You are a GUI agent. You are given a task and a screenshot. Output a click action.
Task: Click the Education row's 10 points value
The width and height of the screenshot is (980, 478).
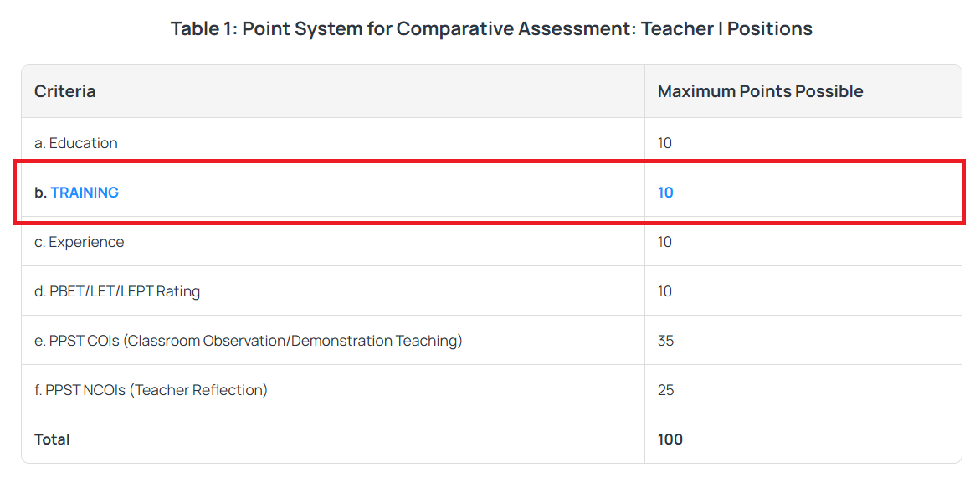664,143
